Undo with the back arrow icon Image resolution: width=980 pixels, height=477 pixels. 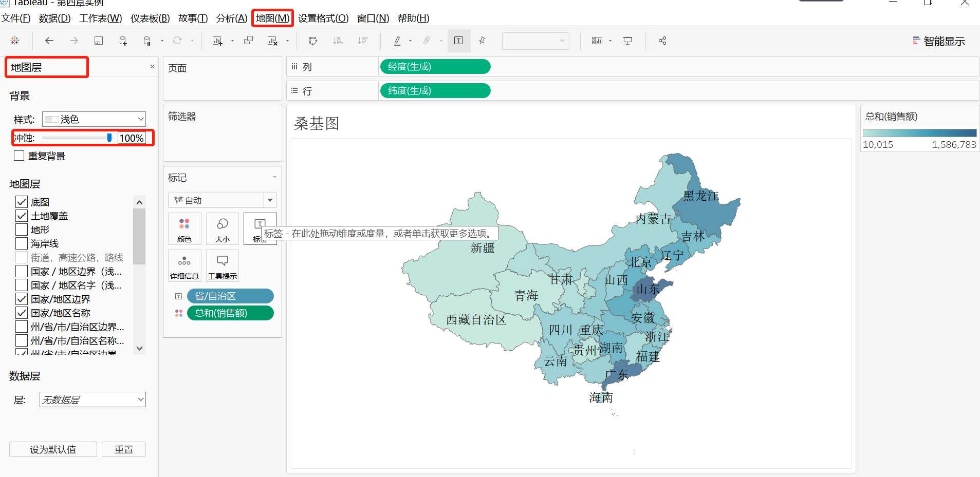click(x=49, y=41)
